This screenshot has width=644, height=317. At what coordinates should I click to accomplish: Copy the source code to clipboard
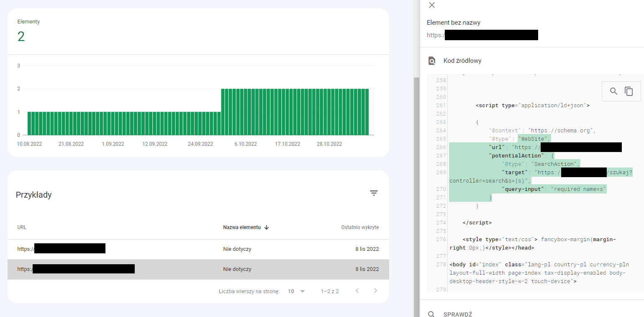coord(629,91)
